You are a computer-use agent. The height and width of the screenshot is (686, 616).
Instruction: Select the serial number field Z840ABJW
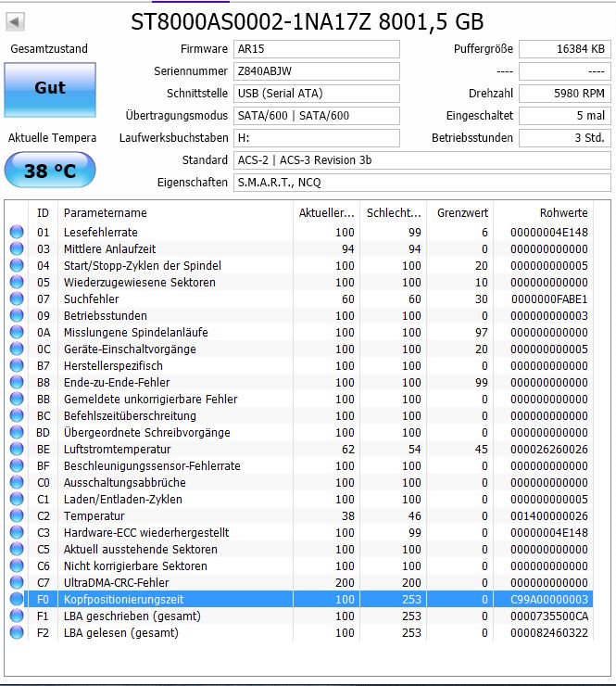coord(317,71)
